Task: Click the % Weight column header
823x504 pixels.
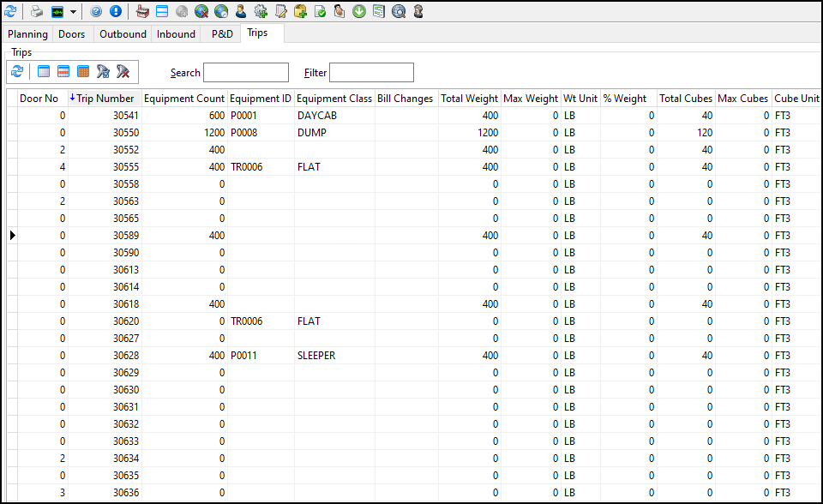Action: pyautogui.click(x=628, y=99)
